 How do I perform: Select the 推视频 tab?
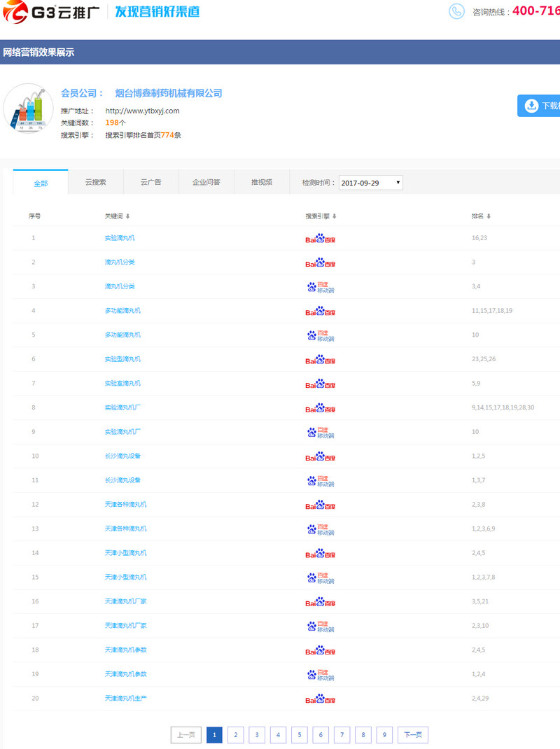(x=261, y=182)
